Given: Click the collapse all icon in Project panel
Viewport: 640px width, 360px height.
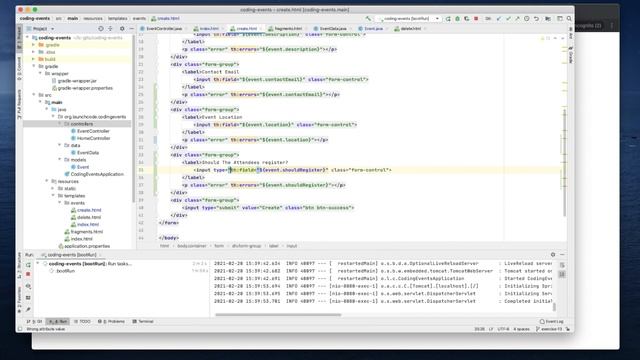Looking at the screenshot, I should [111, 29].
